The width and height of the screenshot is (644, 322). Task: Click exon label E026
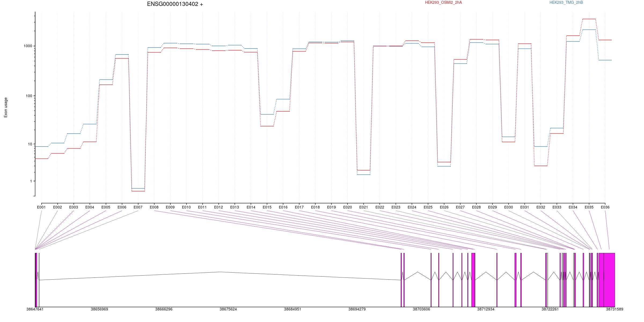point(444,207)
